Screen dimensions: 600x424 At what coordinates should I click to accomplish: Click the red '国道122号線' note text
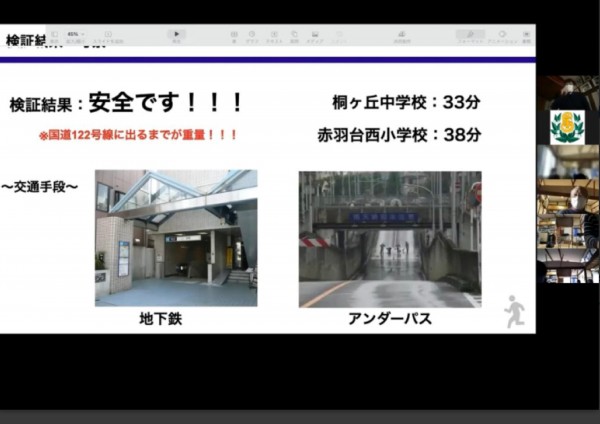[x=138, y=135]
